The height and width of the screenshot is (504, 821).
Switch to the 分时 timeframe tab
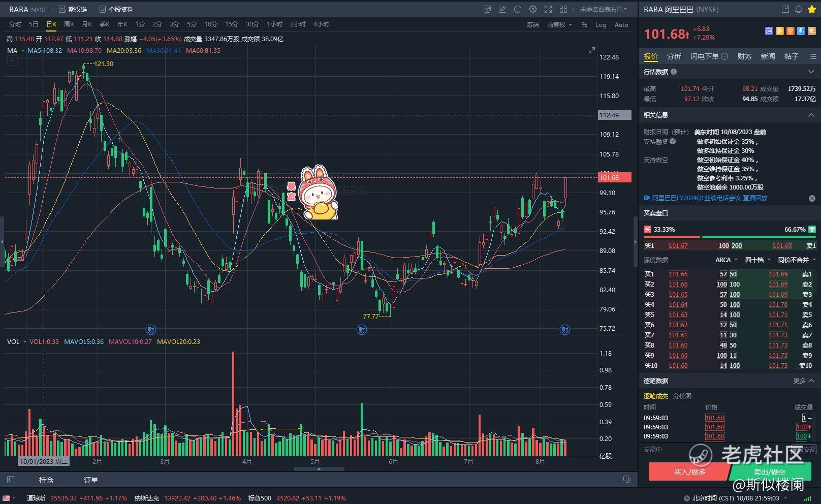15,24
